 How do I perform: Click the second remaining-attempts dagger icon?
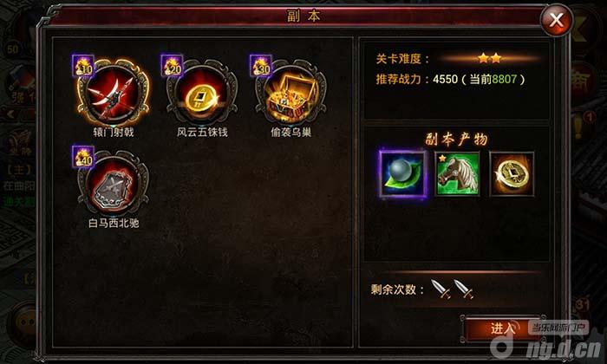point(464,289)
